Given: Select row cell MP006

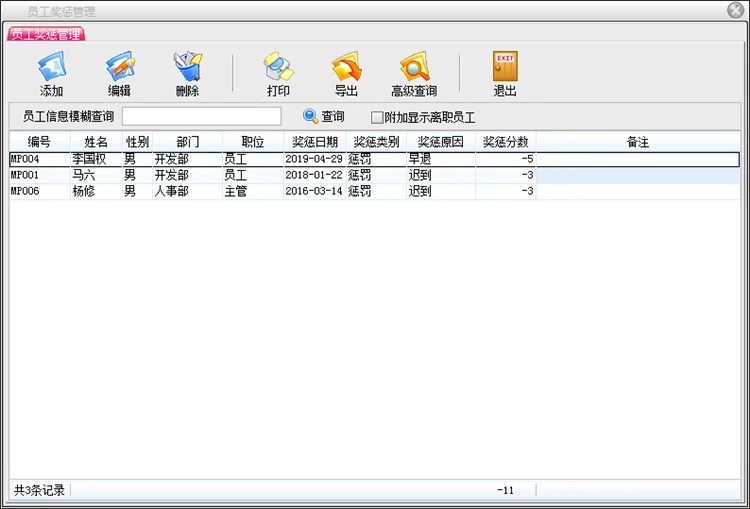Looking at the screenshot, I should coord(40,191).
